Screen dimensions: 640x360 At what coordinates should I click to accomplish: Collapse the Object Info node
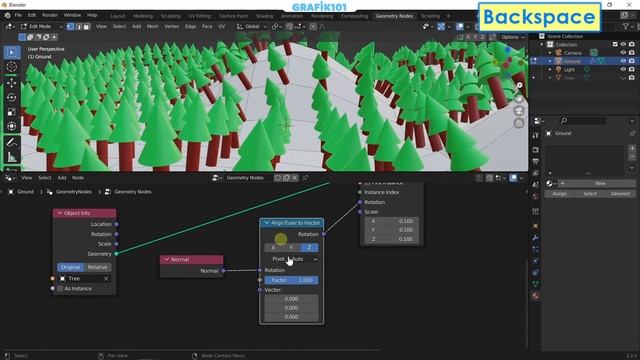pyautogui.click(x=60, y=213)
